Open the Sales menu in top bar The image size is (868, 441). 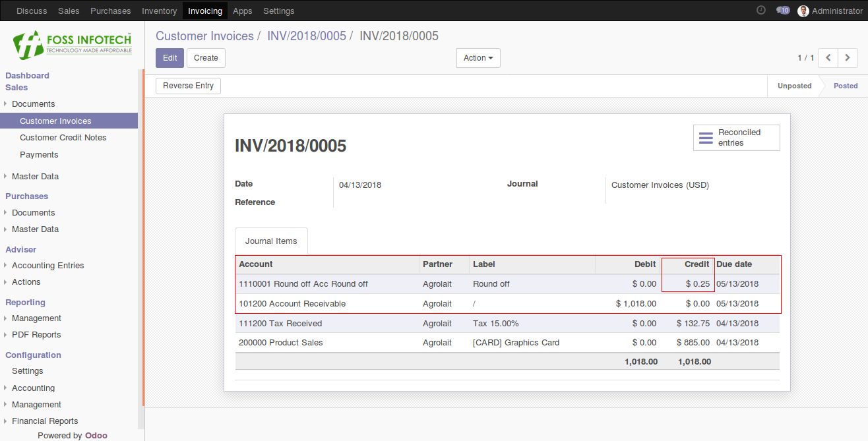69,11
